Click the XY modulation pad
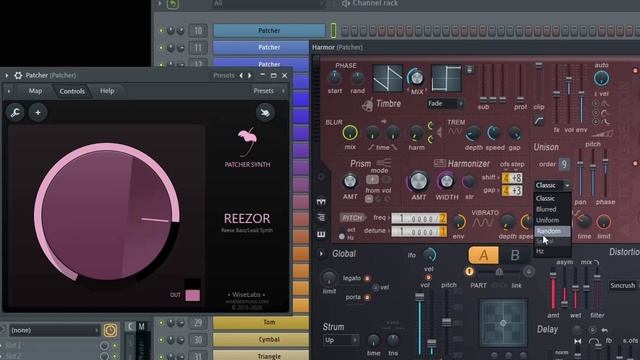 (503, 323)
